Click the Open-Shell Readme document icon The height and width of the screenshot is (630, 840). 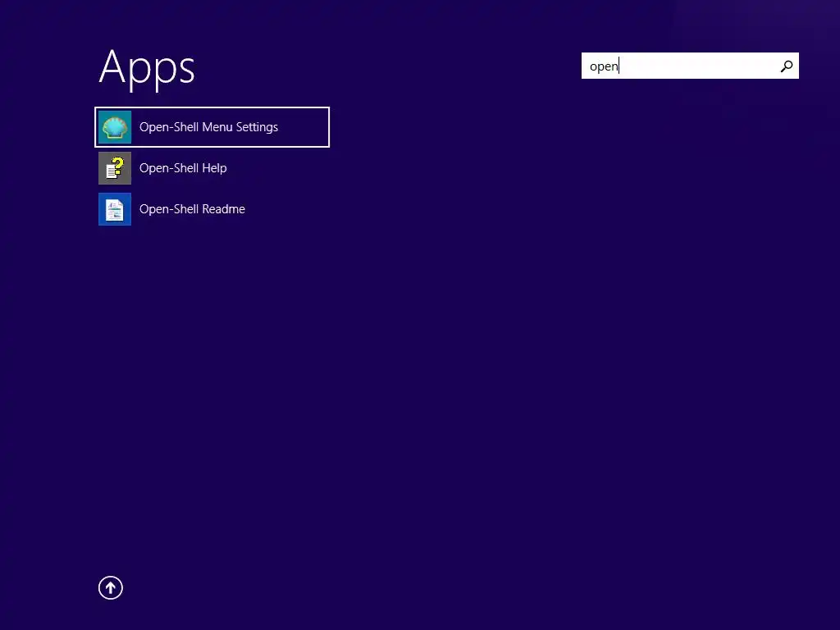[115, 209]
